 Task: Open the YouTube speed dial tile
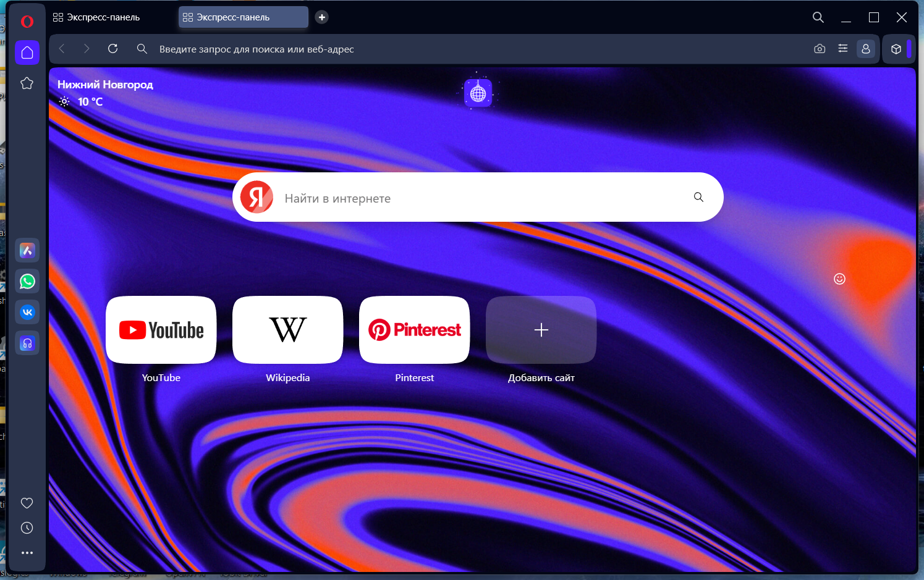click(x=161, y=330)
